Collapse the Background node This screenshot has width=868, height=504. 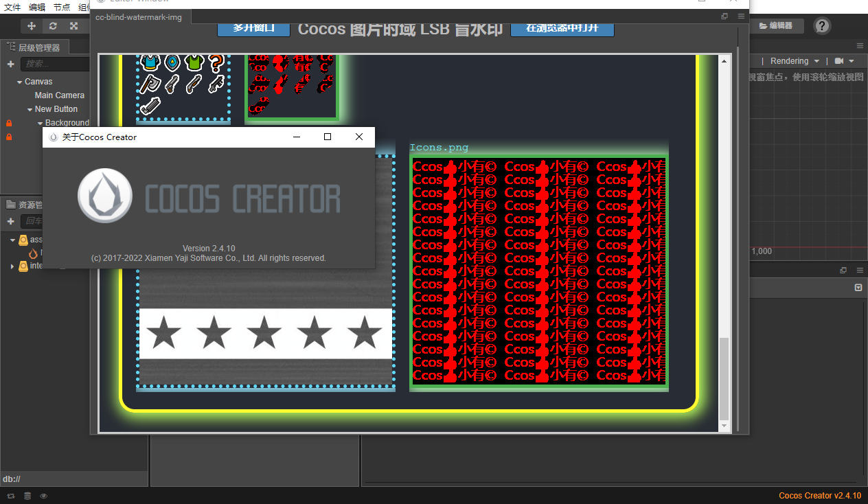pos(40,123)
